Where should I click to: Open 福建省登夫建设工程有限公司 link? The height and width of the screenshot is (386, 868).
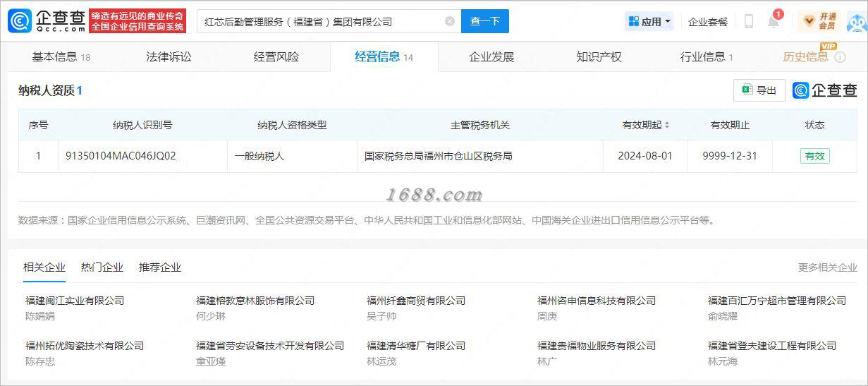pyautogui.click(x=772, y=346)
